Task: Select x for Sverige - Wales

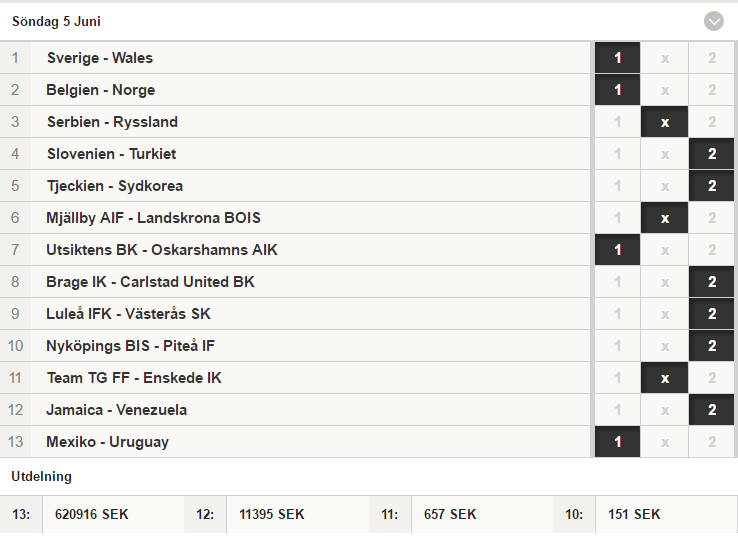Action: (x=665, y=58)
